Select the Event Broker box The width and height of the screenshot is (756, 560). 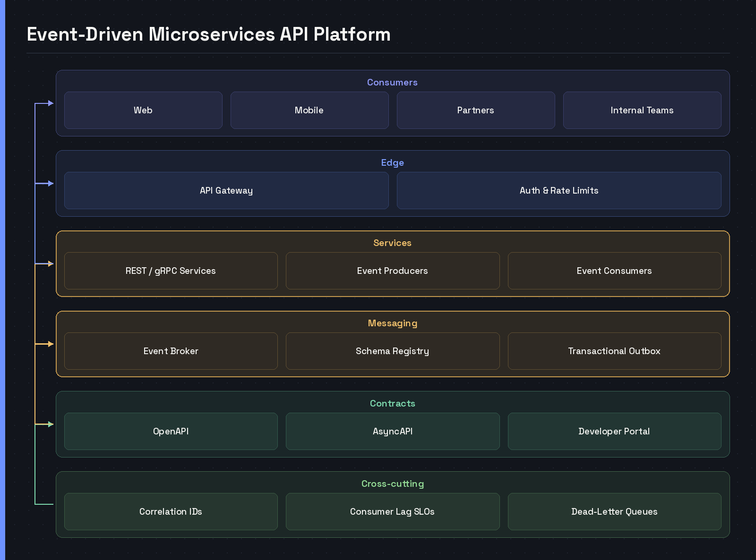tap(171, 351)
